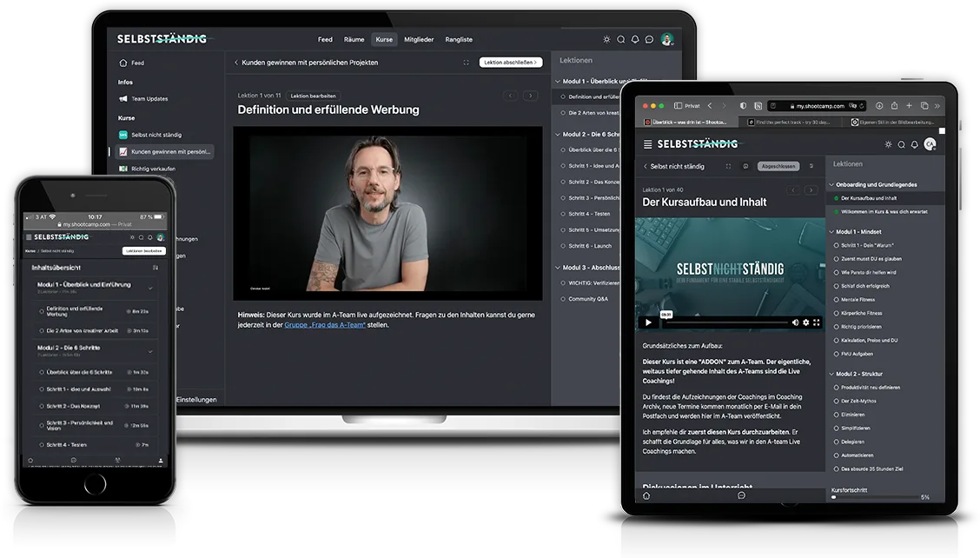Collapse Modul 1 chevron on phone
The width and height of the screenshot is (980, 558).
click(150, 288)
